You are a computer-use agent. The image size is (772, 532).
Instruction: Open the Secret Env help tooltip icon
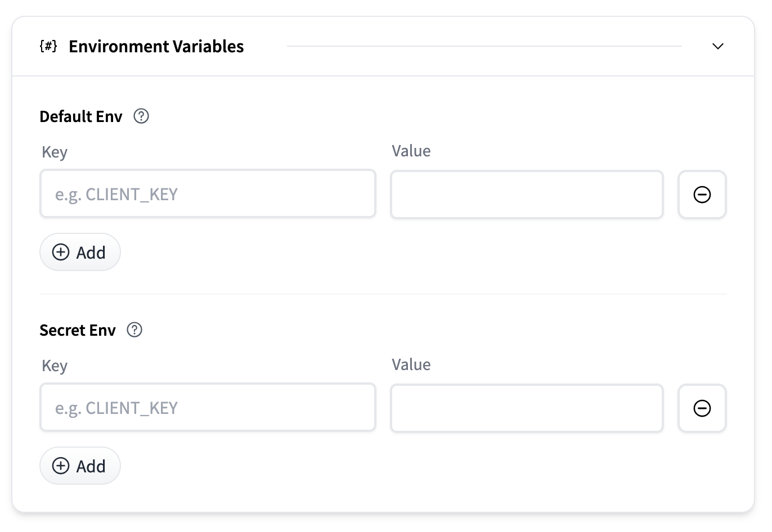134,330
